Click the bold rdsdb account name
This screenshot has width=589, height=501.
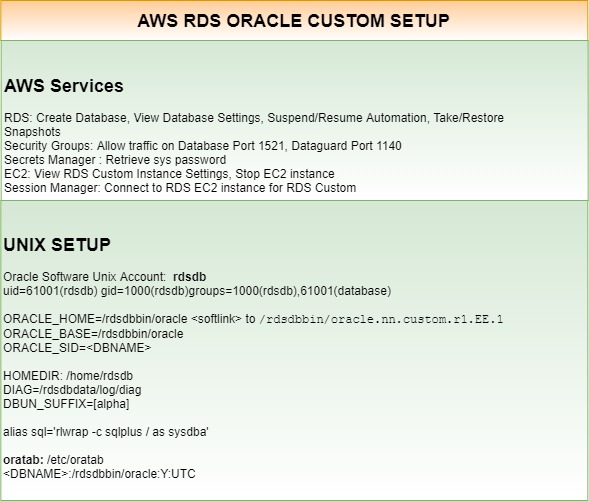(x=189, y=277)
